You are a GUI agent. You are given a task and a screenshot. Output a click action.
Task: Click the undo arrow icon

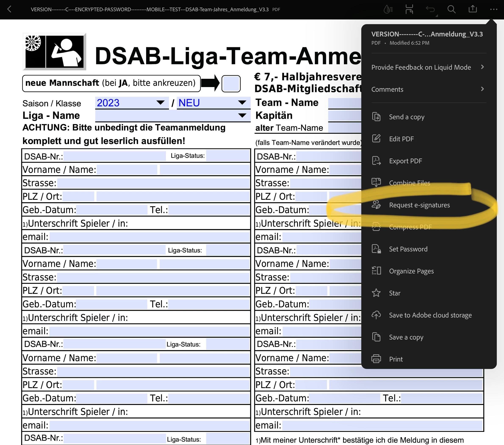pyautogui.click(x=430, y=10)
